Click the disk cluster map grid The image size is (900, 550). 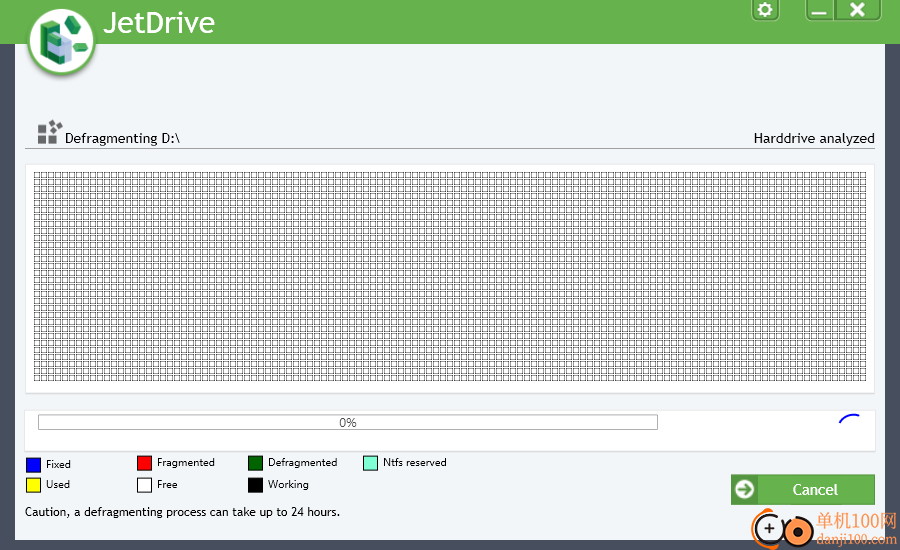coord(449,276)
